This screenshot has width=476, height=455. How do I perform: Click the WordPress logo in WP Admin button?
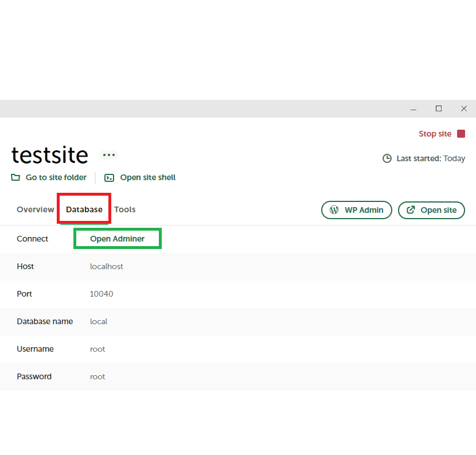point(334,210)
